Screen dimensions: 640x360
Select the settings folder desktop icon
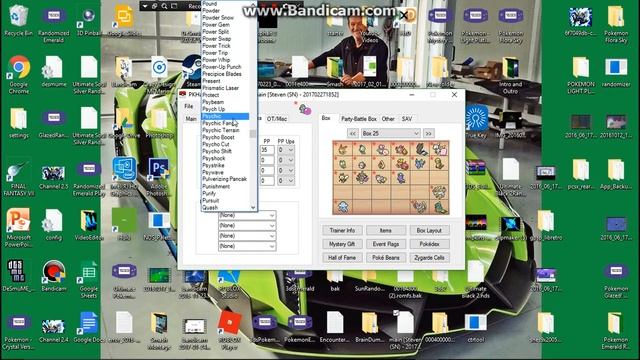(18, 122)
